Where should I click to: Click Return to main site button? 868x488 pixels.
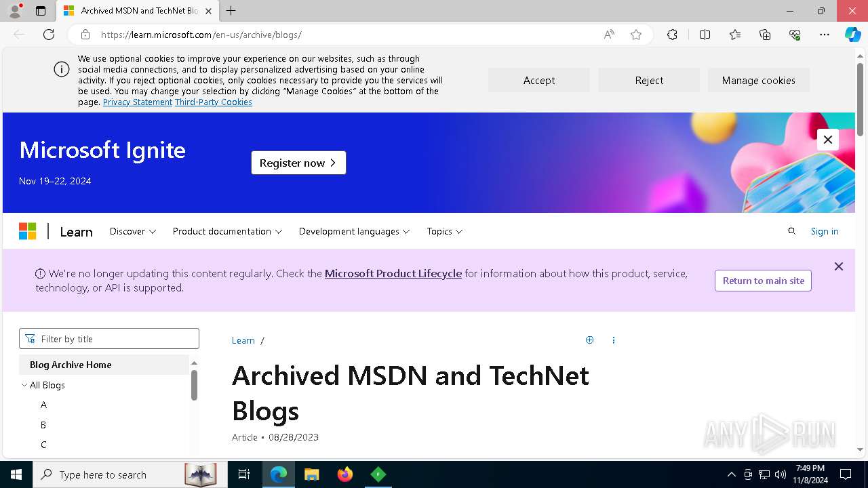764,281
